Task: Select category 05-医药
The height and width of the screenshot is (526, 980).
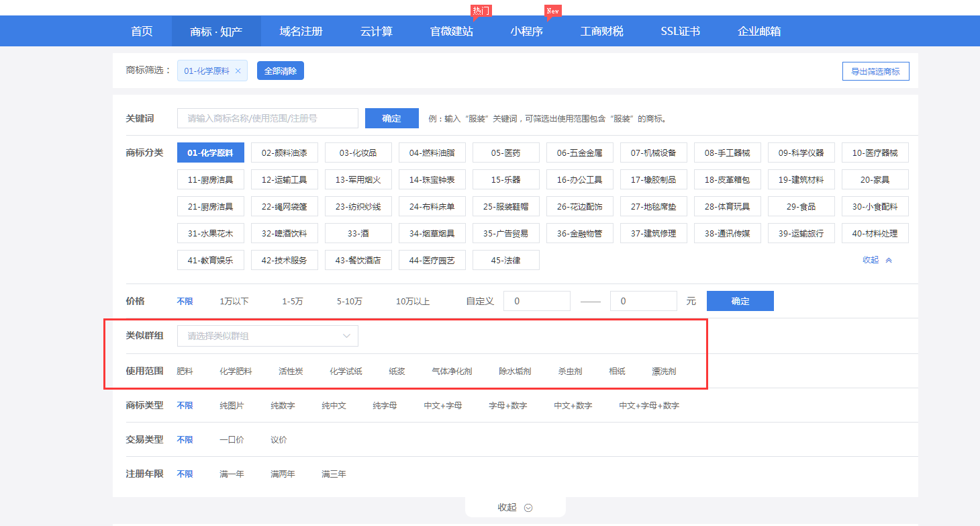Action: tap(506, 152)
